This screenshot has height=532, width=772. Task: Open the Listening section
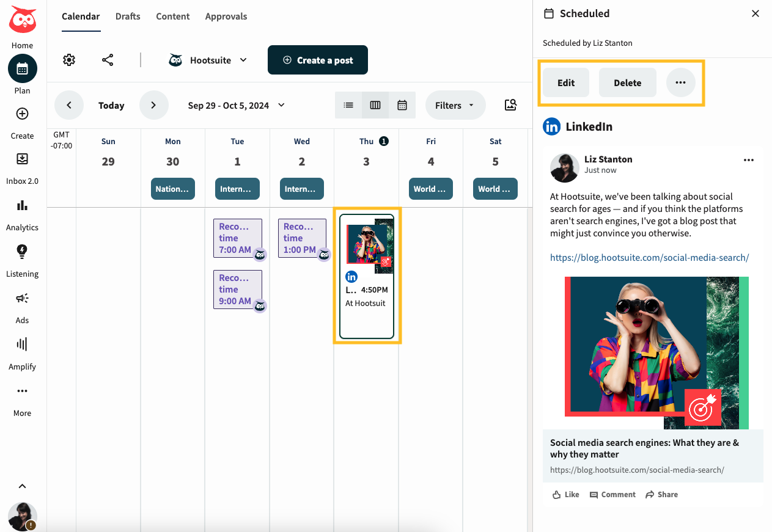coord(22,252)
